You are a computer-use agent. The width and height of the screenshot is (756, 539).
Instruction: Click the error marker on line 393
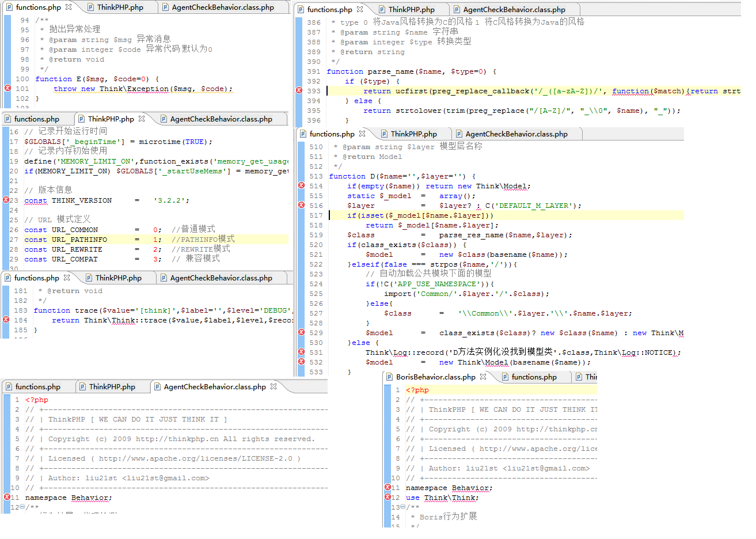click(x=299, y=90)
